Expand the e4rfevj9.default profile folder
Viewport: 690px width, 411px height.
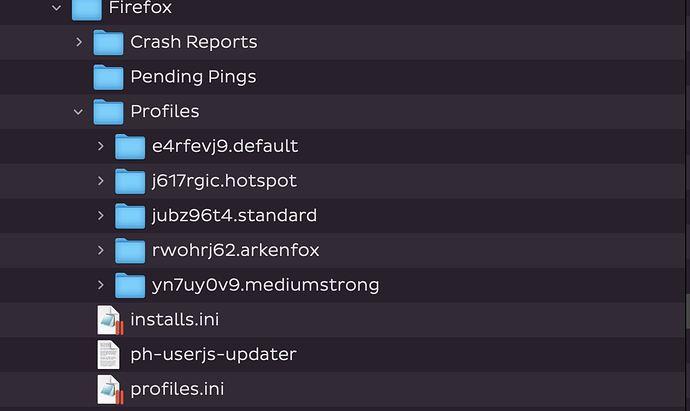pos(100,146)
